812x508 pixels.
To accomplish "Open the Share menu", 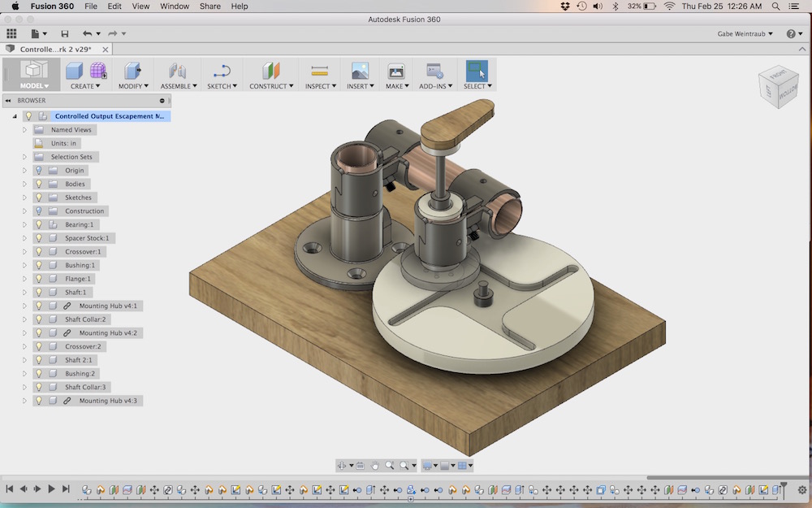I will 209,7.
